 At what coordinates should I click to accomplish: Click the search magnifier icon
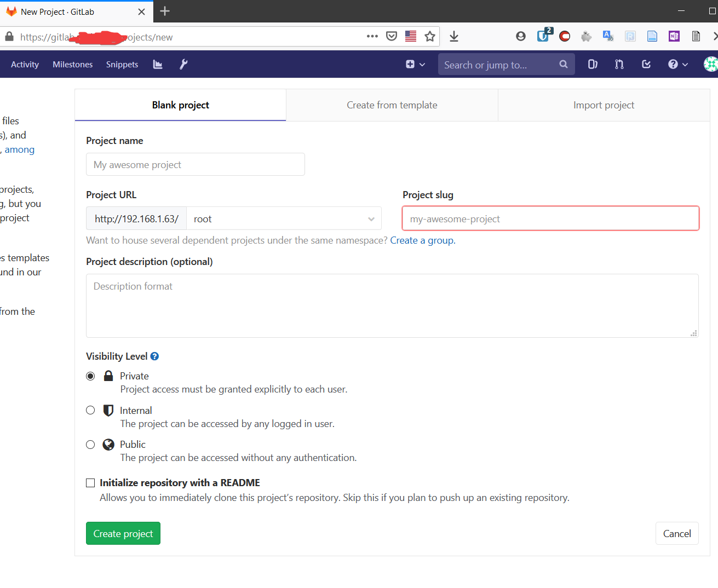(x=563, y=64)
